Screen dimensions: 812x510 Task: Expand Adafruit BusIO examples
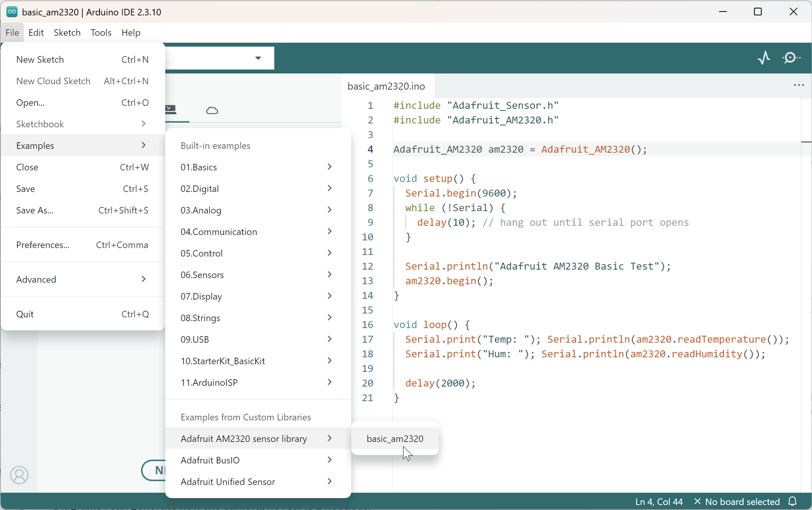click(258, 460)
